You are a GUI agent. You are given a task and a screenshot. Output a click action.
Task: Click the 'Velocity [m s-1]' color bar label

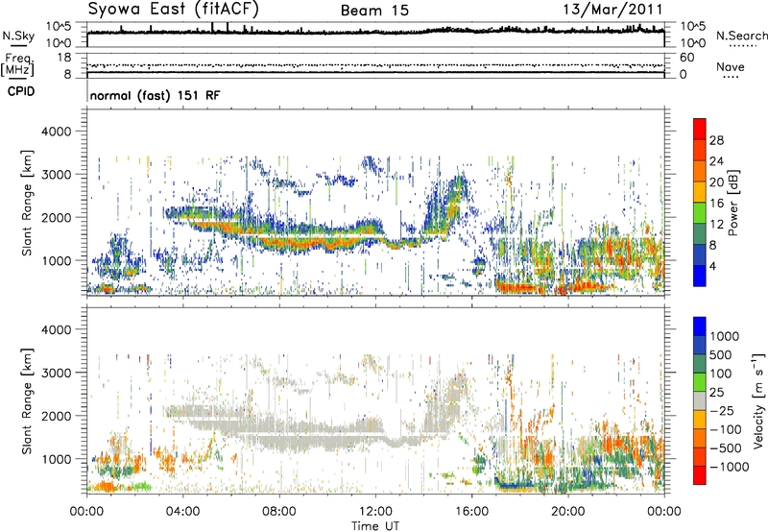758,400
